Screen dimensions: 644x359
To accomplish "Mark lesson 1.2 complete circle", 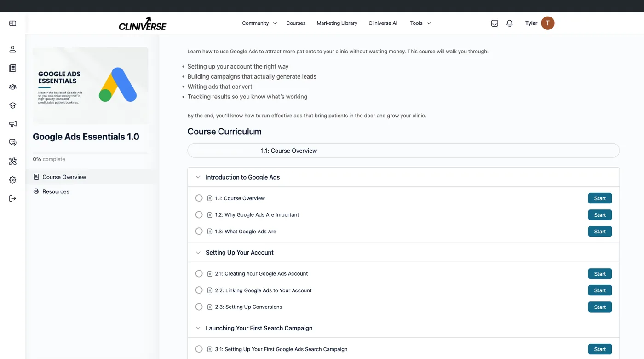I will click(x=199, y=214).
